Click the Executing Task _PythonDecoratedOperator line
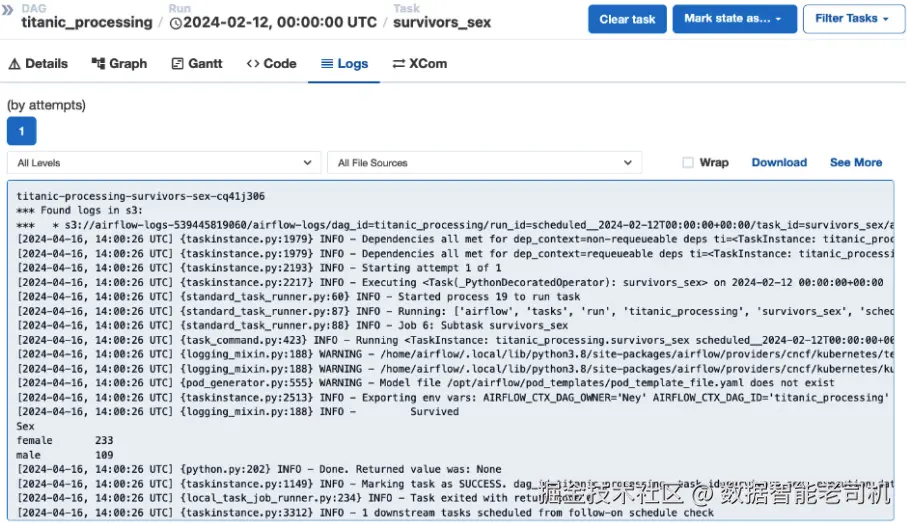907x523 pixels. coord(449,282)
